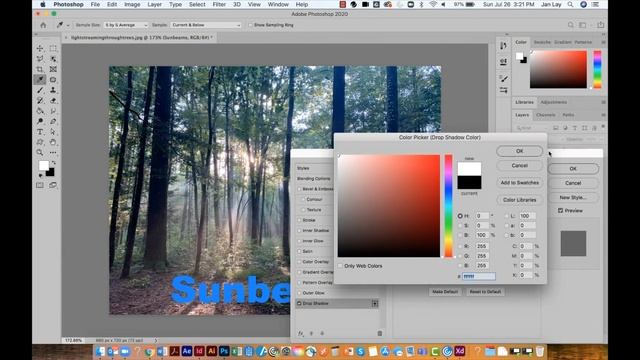640x360 pixels.
Task: Select the Lasso tool
Action: click(40, 59)
